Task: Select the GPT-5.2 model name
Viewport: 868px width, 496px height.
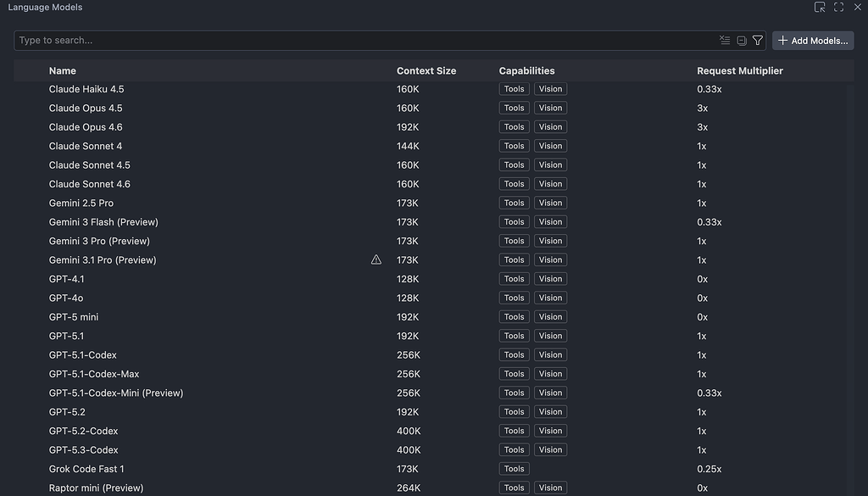Action: coord(67,412)
